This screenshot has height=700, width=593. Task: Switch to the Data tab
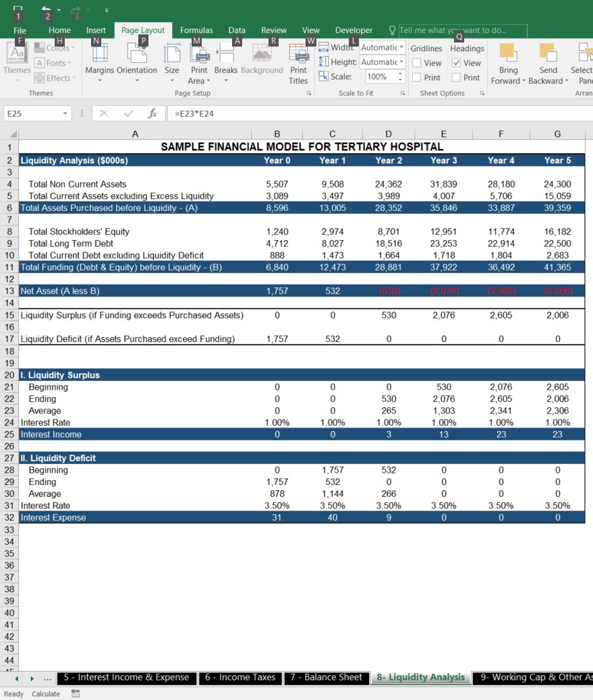[237, 30]
